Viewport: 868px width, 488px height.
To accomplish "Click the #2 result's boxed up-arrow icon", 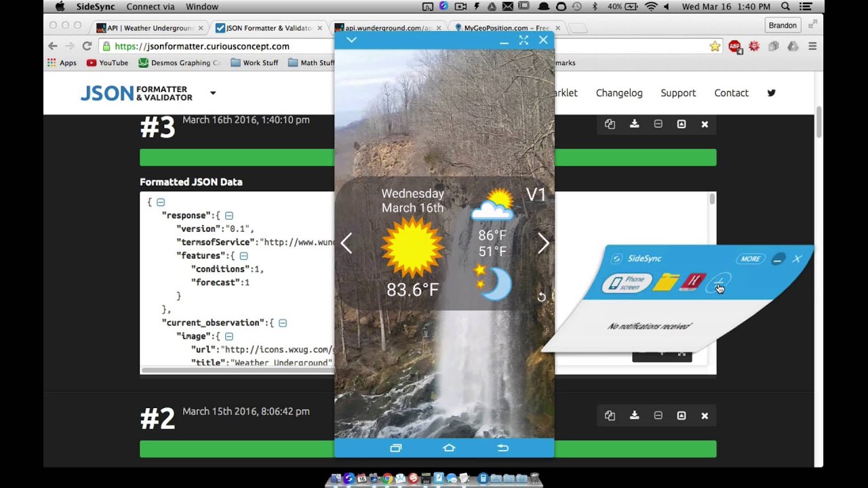I will point(682,415).
